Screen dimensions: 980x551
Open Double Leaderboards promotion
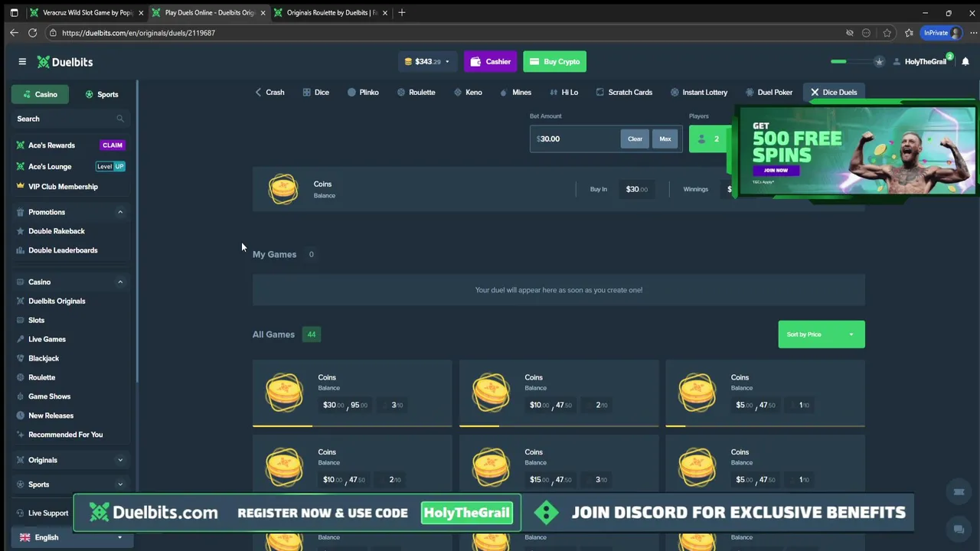(63, 250)
